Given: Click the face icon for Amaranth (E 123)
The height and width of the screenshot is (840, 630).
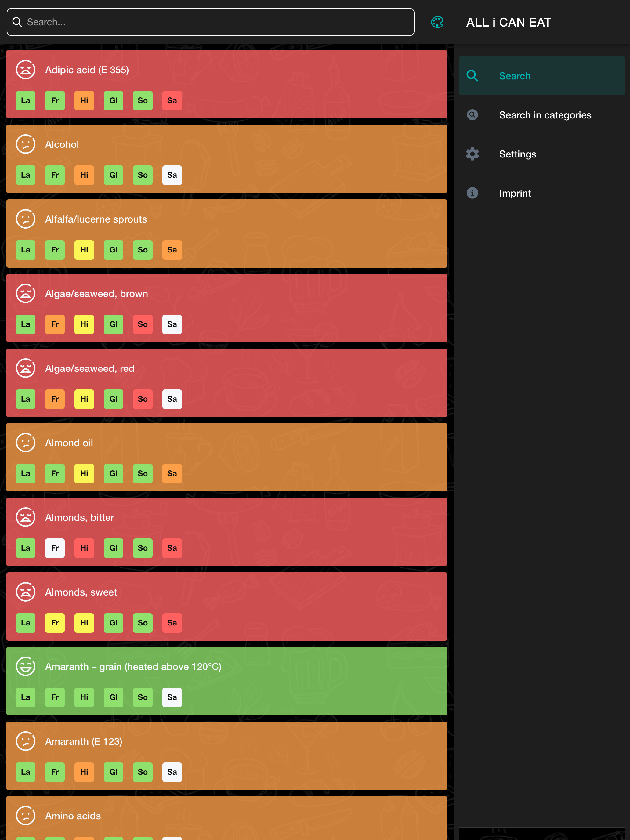Looking at the screenshot, I should click(x=25, y=741).
